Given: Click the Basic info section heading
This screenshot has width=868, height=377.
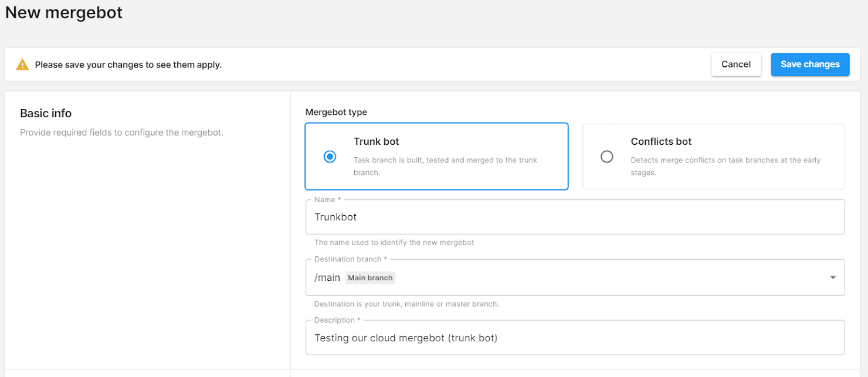Looking at the screenshot, I should pos(46,113).
